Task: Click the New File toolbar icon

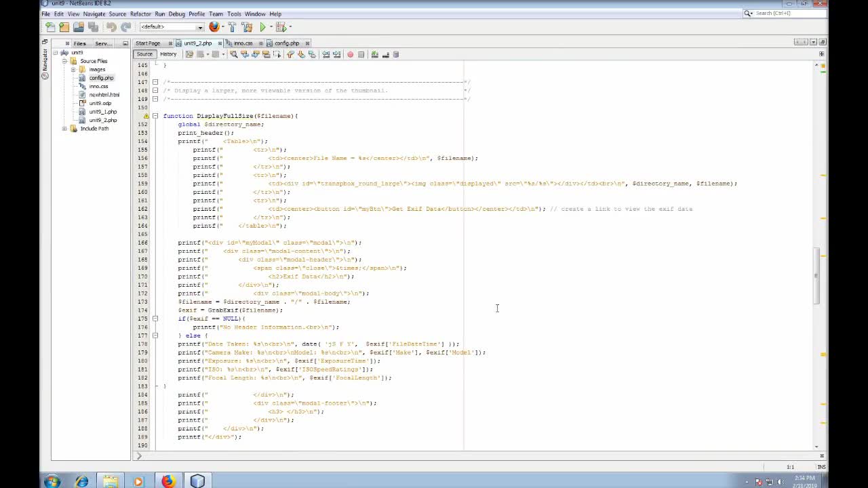Action: click(x=50, y=27)
